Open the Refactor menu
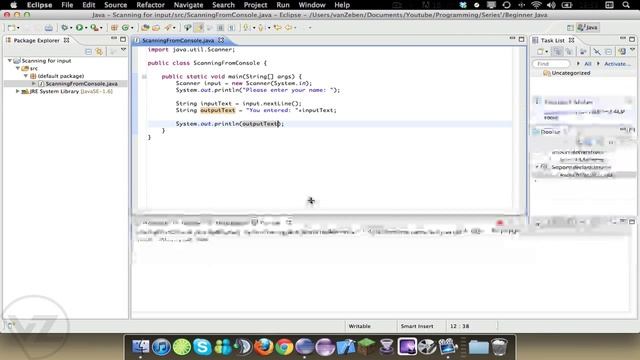This screenshot has height=360, width=640. (150, 5)
